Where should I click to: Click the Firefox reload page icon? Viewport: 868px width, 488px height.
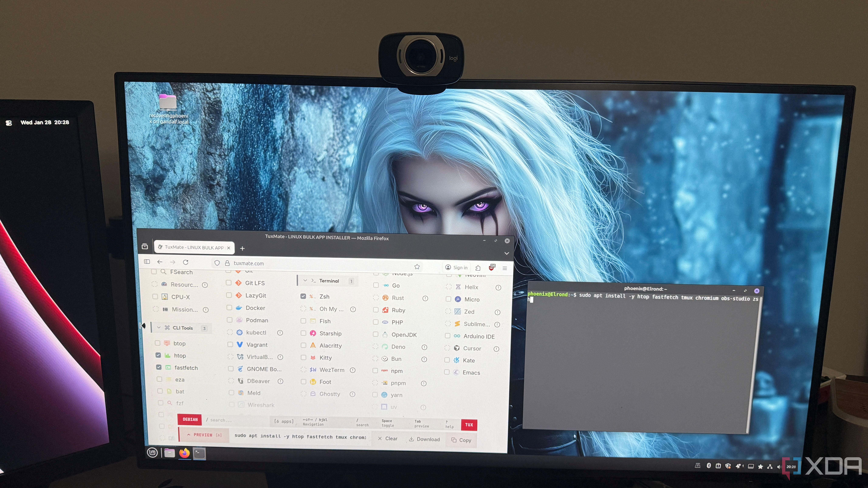pyautogui.click(x=185, y=262)
